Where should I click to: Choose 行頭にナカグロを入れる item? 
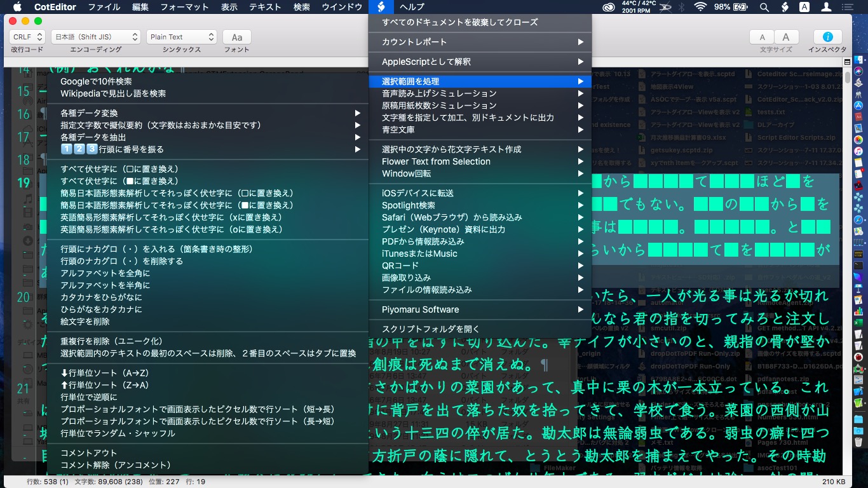point(208,249)
